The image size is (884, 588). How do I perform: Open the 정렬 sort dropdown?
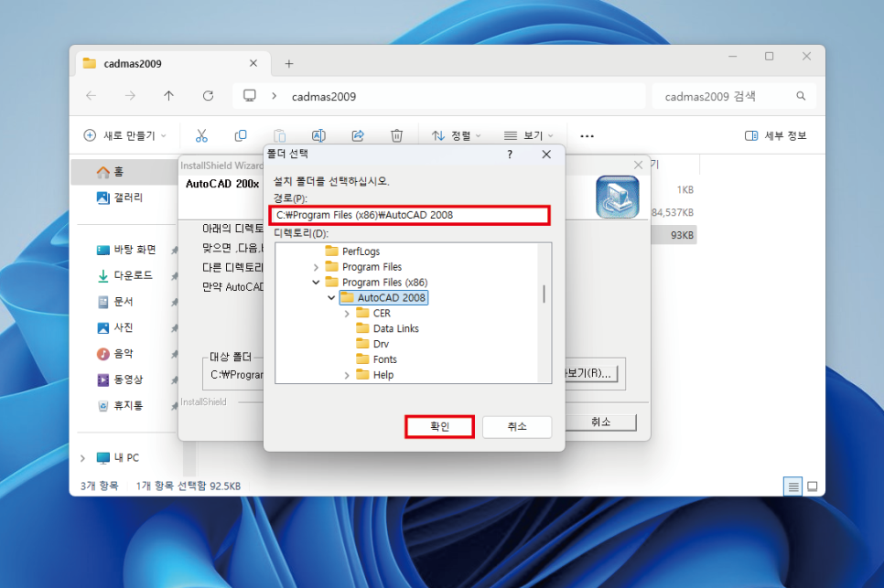click(456, 135)
